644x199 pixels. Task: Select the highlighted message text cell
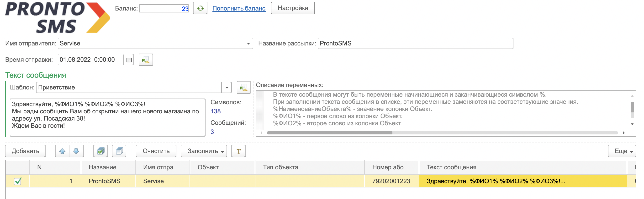[523, 181]
